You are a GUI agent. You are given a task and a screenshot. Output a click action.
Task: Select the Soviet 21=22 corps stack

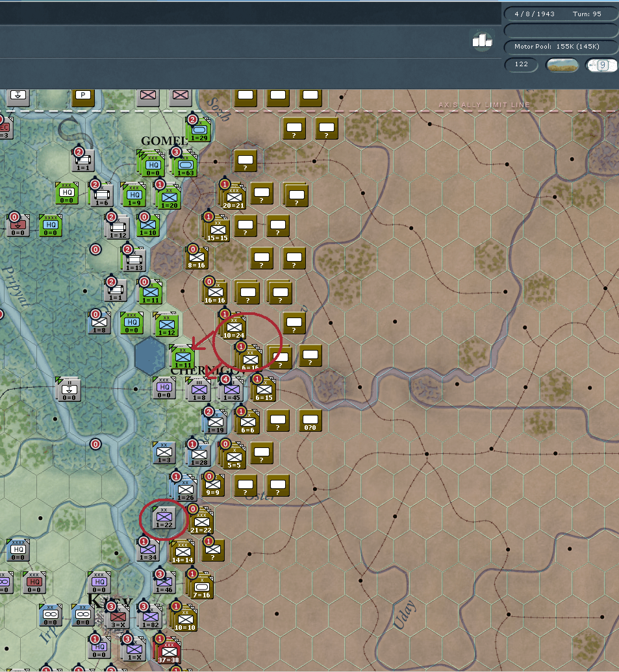pos(201,523)
